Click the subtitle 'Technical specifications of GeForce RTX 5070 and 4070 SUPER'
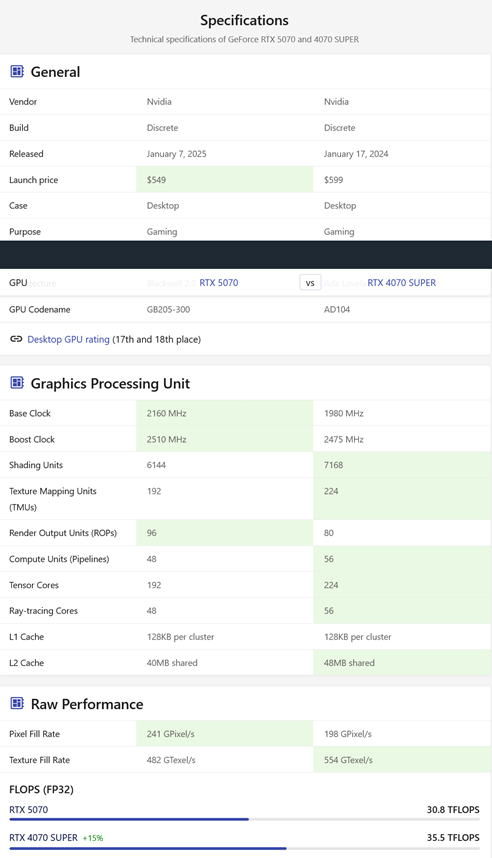 coord(244,39)
